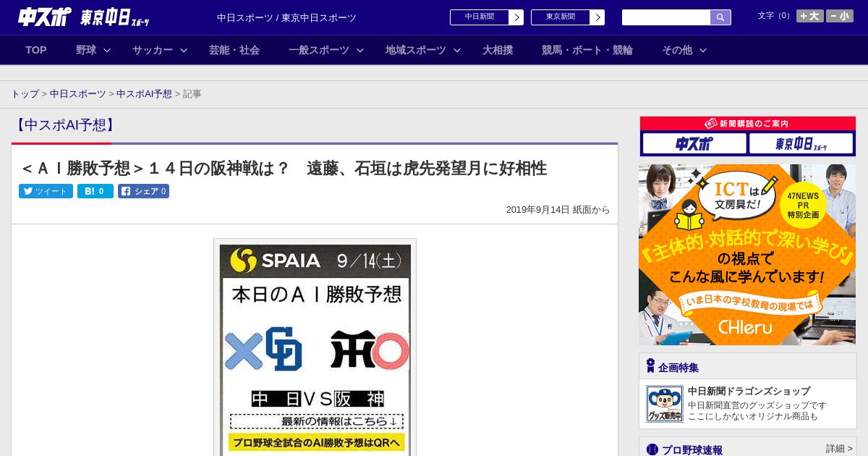Click 中スポAI予想 breadcrumb link
The width and height of the screenshot is (868, 456).
pos(144,94)
